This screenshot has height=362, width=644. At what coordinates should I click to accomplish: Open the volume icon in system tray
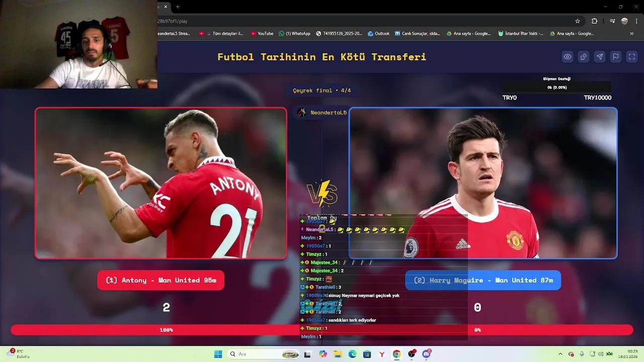[601, 354]
